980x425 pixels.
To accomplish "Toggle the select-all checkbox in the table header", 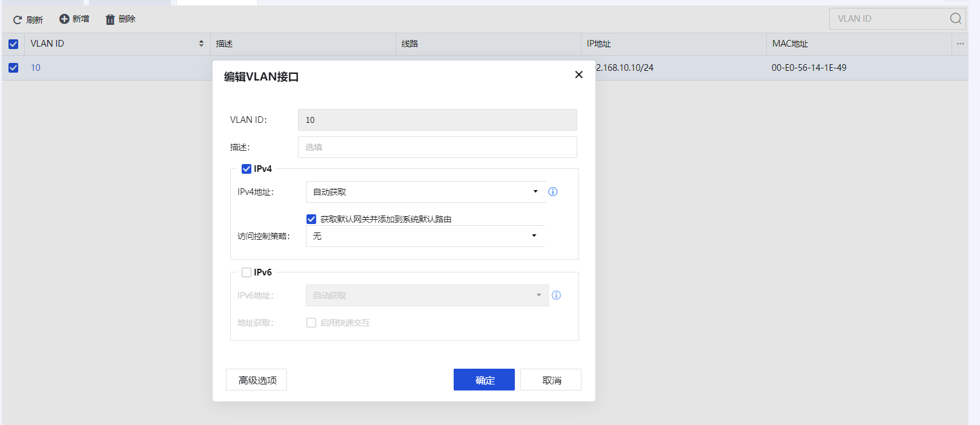I will 13,44.
